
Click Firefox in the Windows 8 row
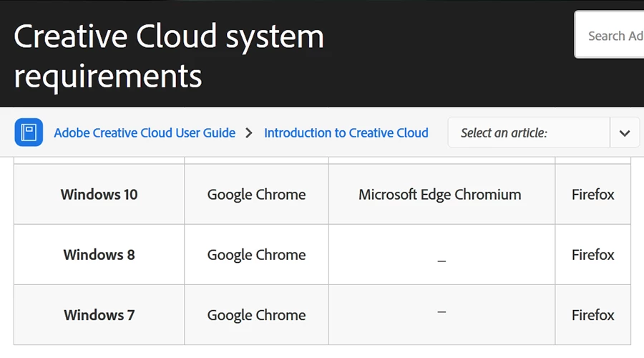pos(592,254)
